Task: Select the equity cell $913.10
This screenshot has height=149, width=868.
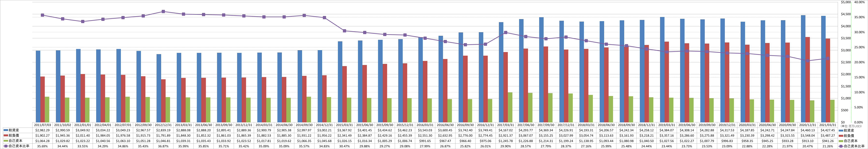Action: (807, 141)
